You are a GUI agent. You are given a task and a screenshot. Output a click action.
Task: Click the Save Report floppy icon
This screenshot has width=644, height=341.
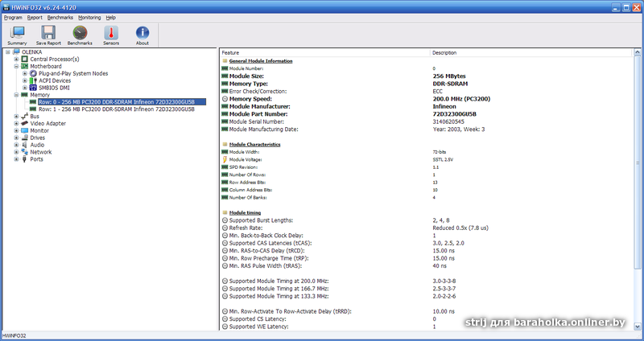coord(48,35)
